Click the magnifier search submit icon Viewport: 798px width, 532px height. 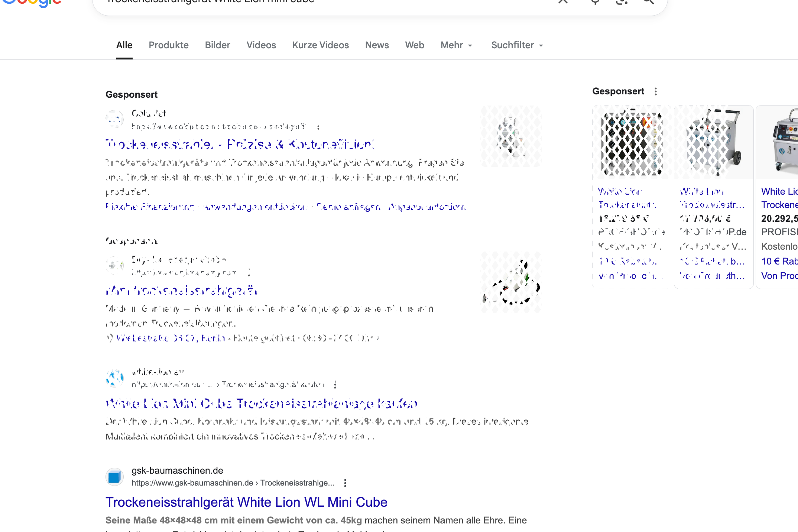(649, 1)
